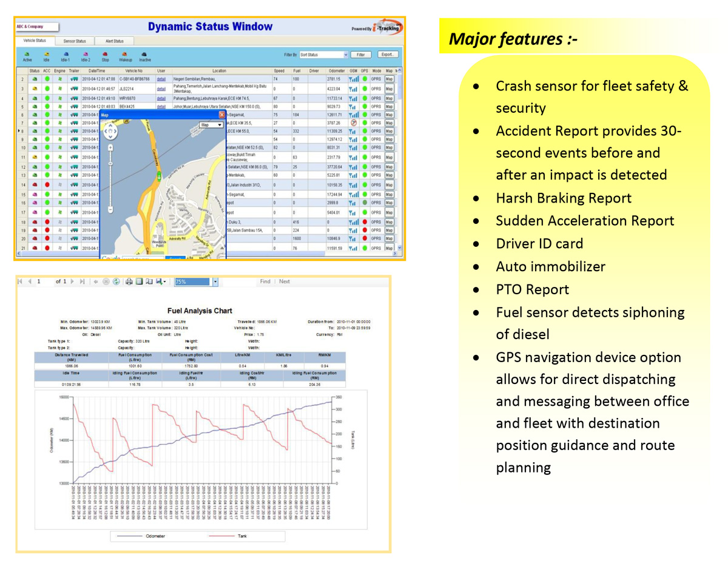Open detail link for BEK4425
This screenshot has width=728, height=569.
(161, 106)
